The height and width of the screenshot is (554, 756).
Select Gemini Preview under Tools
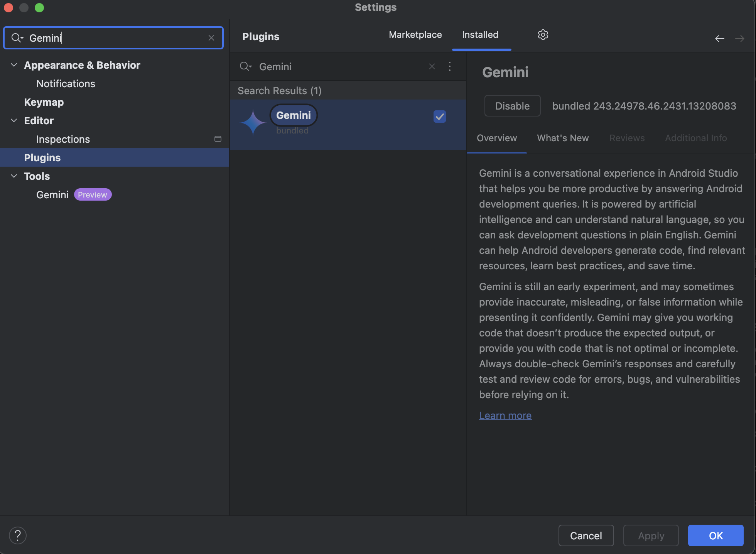[52, 195]
